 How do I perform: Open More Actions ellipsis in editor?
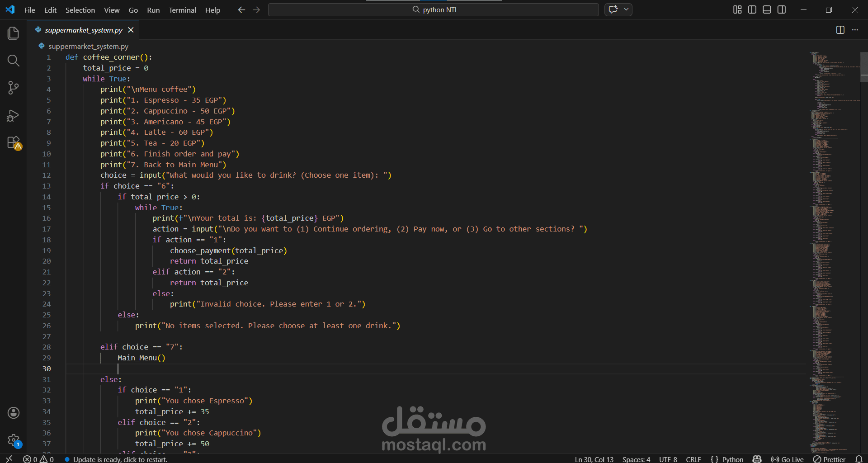855,30
